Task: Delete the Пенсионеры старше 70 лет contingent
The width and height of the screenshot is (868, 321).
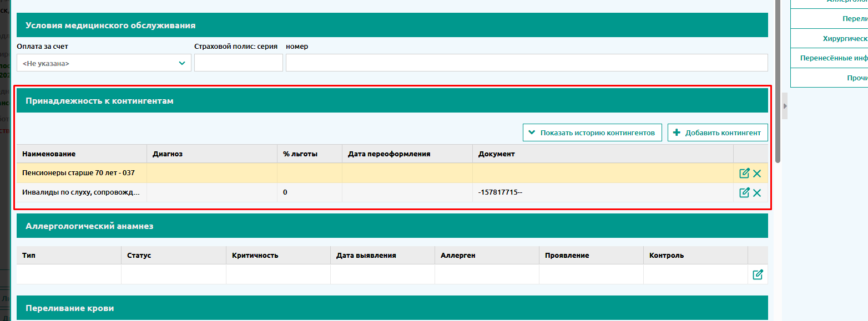Action: pos(757,174)
